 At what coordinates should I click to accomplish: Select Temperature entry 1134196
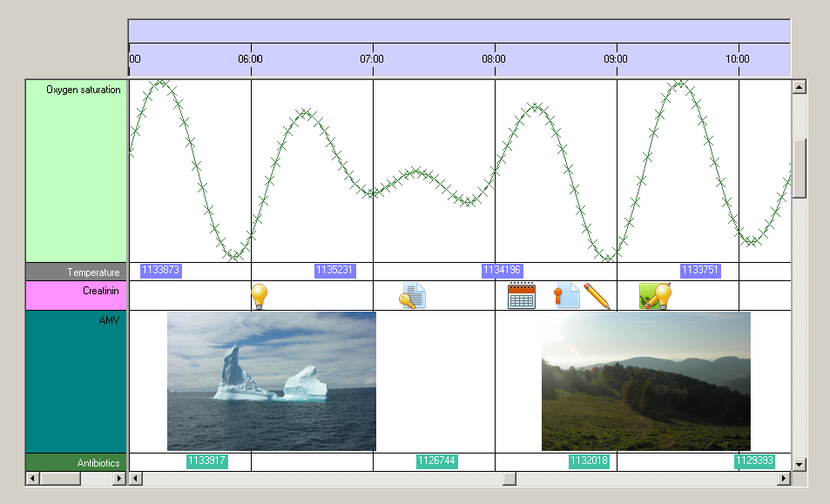pyautogui.click(x=502, y=271)
